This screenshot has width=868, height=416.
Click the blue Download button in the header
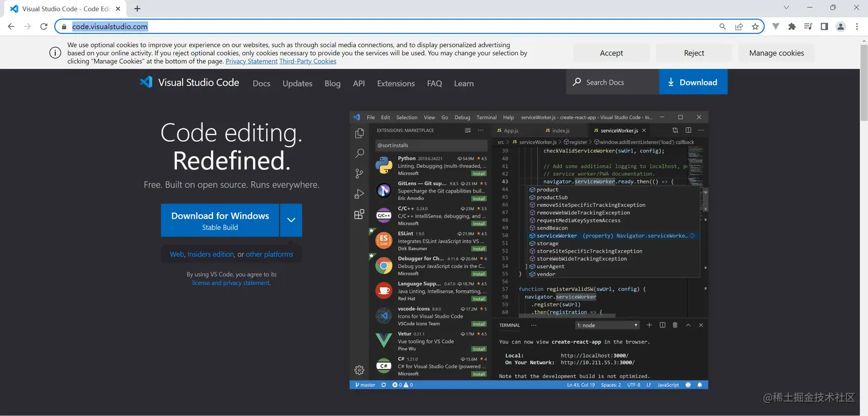[x=693, y=82]
